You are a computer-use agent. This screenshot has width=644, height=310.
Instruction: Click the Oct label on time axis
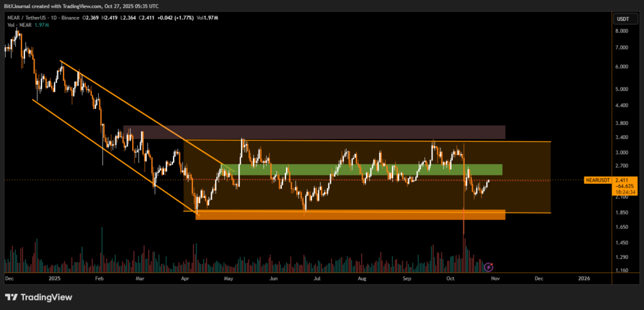(x=450, y=277)
